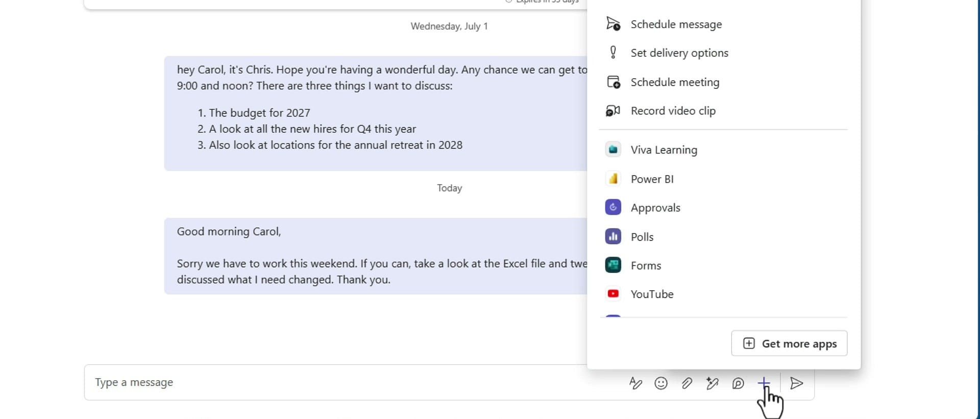
Task: Choose Record video clip
Action: [x=723, y=110]
